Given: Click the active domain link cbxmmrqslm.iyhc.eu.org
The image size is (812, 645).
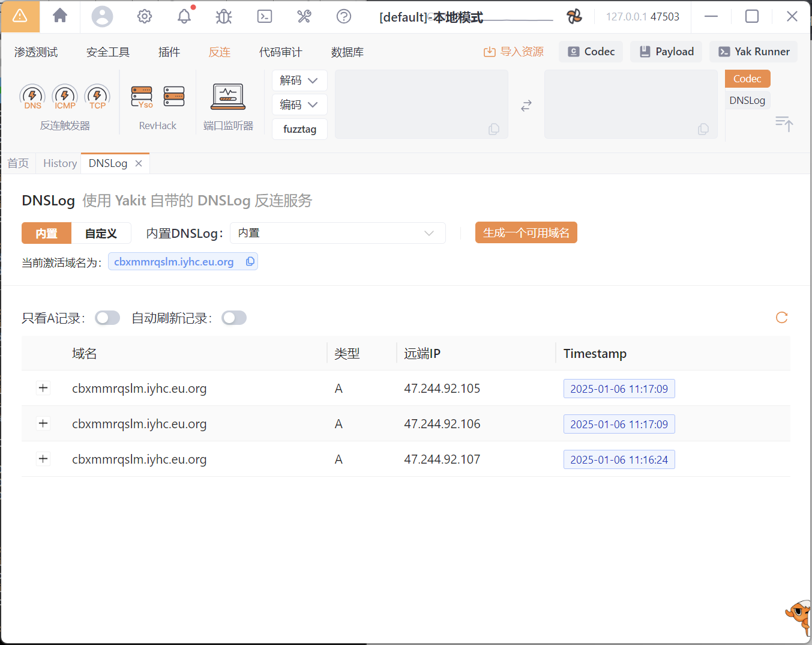Looking at the screenshot, I should pos(174,262).
